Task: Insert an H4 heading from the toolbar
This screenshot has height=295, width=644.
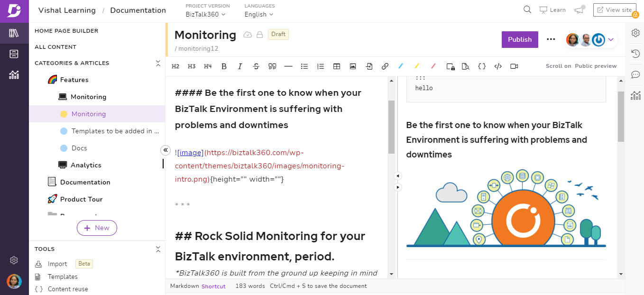Action: (x=208, y=66)
